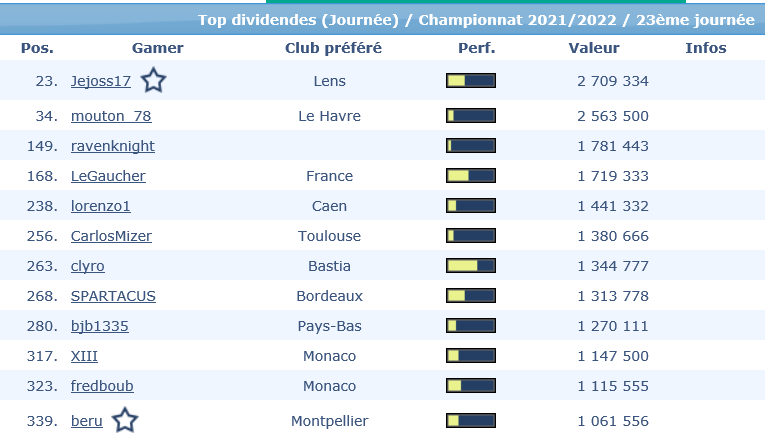Click the Pos. column header
This screenshot has height=446, width=765.
point(37,48)
